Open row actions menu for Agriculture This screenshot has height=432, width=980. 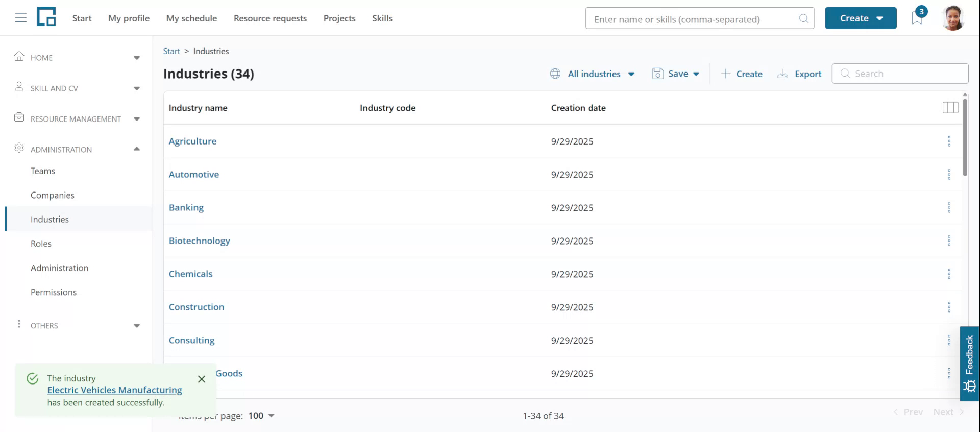949,141
